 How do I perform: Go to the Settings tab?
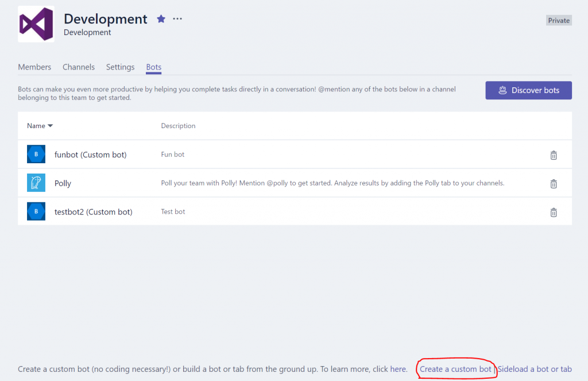(x=120, y=67)
